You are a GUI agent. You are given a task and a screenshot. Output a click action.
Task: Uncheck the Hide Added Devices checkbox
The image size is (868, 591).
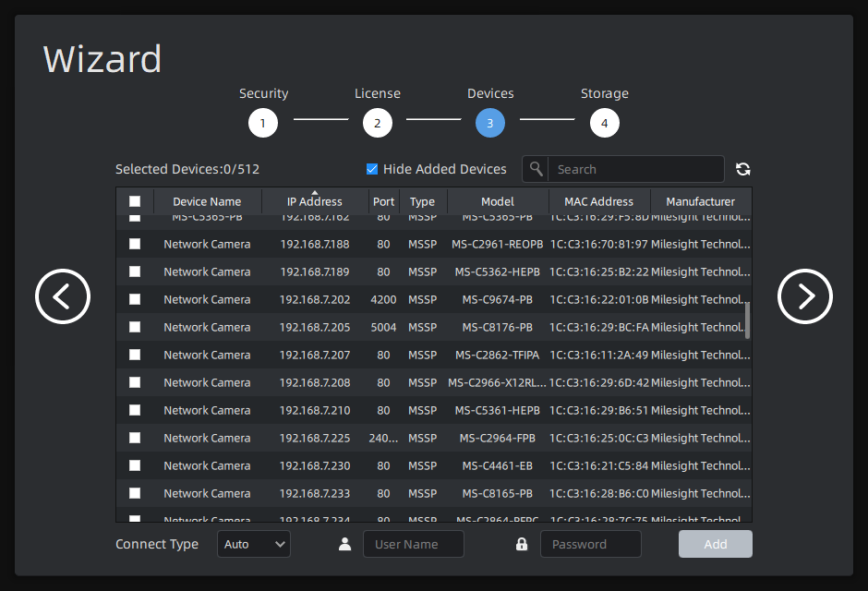[x=372, y=169]
